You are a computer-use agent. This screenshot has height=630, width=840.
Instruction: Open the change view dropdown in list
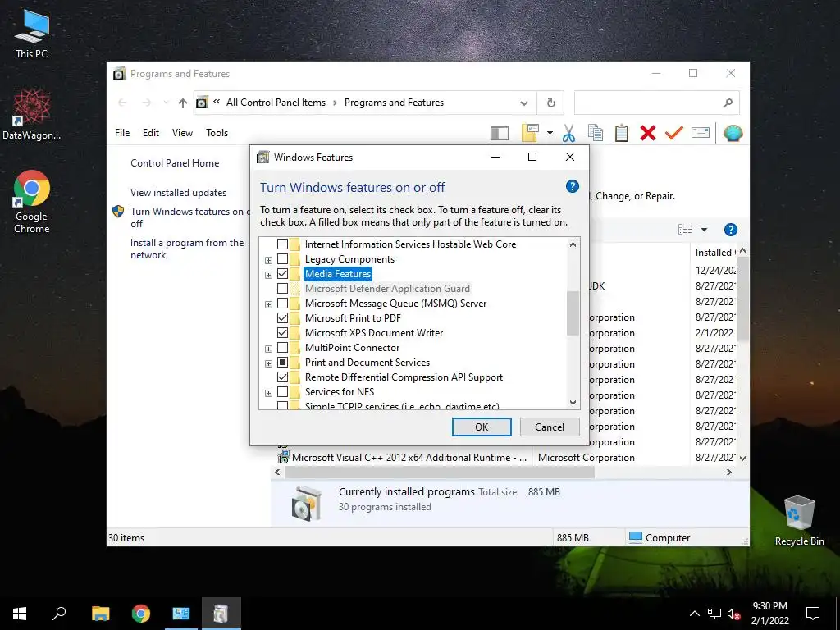704,230
